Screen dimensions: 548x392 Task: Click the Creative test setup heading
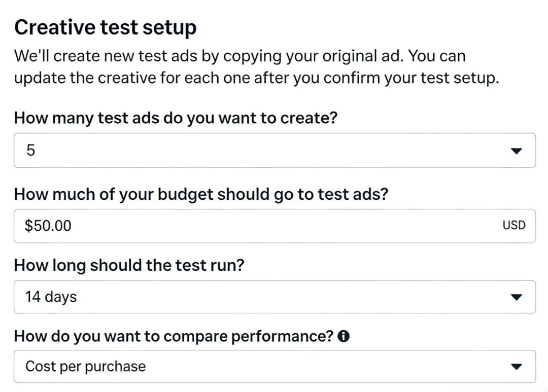106,27
